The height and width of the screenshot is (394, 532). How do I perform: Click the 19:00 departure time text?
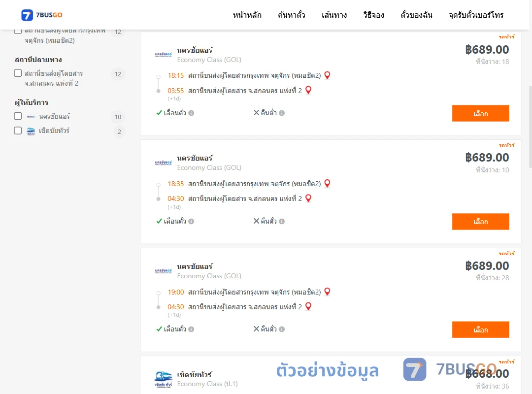click(176, 292)
